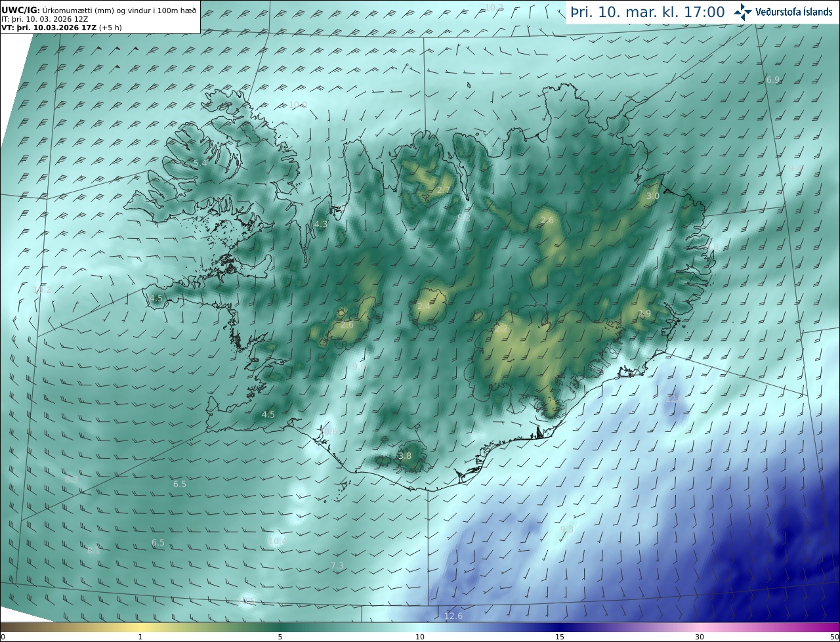Click the 2.7 value in north Iceland
Viewport: 840px width, 642px height.
coord(444,190)
